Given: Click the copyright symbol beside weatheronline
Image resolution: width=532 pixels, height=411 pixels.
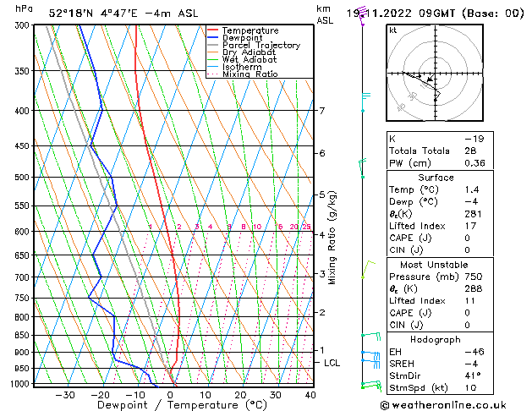Looking at the screenshot, I should pos(388,404).
